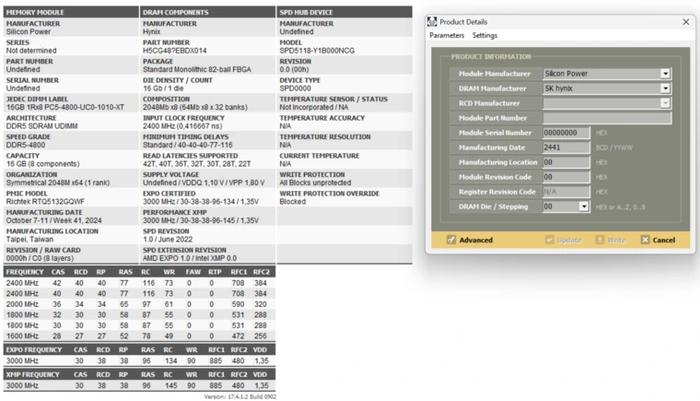Open the Parameters menu
700x401 pixels.
pyautogui.click(x=446, y=35)
